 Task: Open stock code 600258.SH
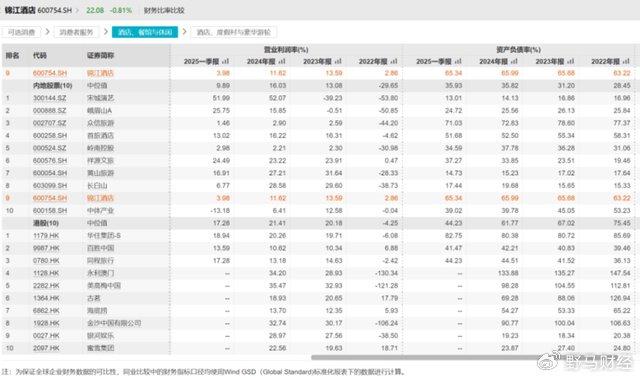50,136
